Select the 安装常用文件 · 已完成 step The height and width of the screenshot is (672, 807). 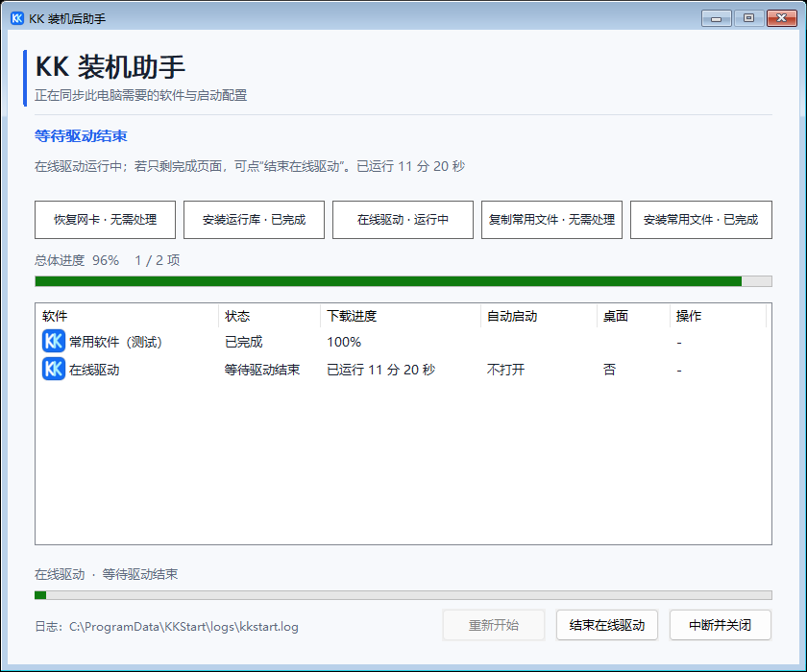pos(701,220)
